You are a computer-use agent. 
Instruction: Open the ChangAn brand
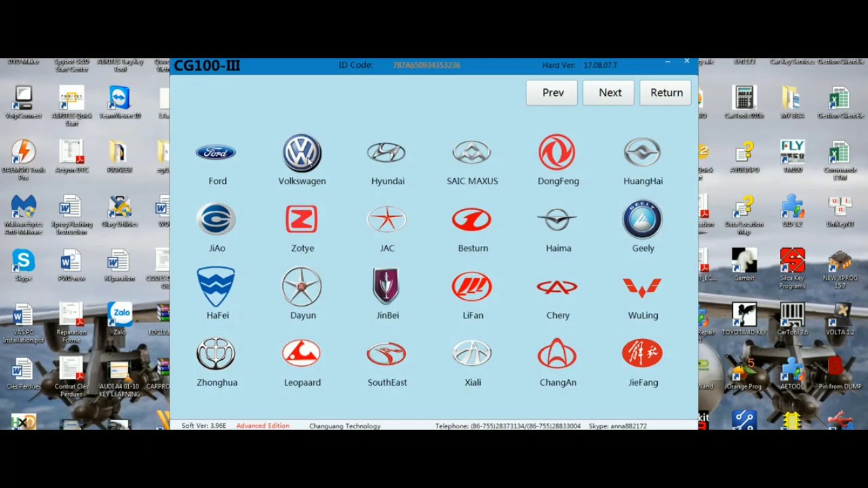[557, 354]
